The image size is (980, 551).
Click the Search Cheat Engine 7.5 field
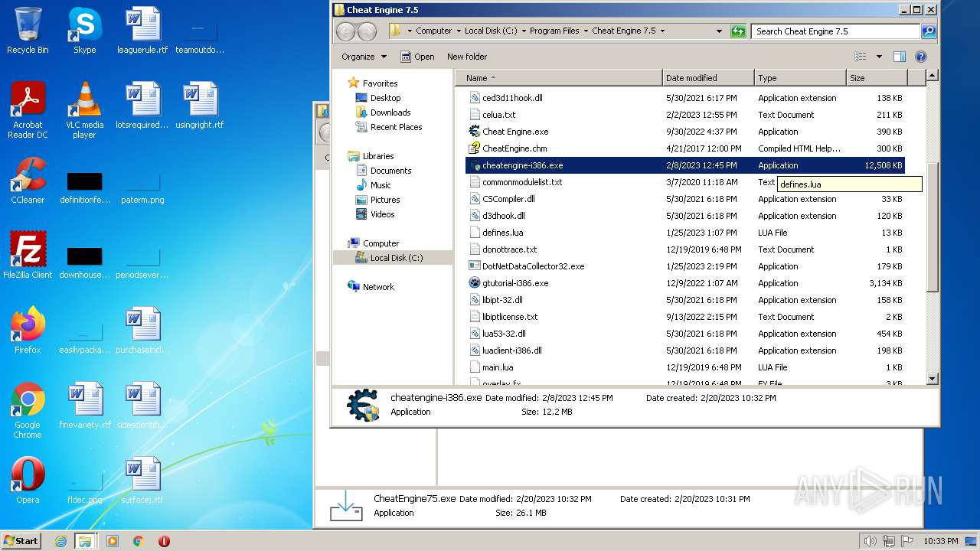point(837,31)
